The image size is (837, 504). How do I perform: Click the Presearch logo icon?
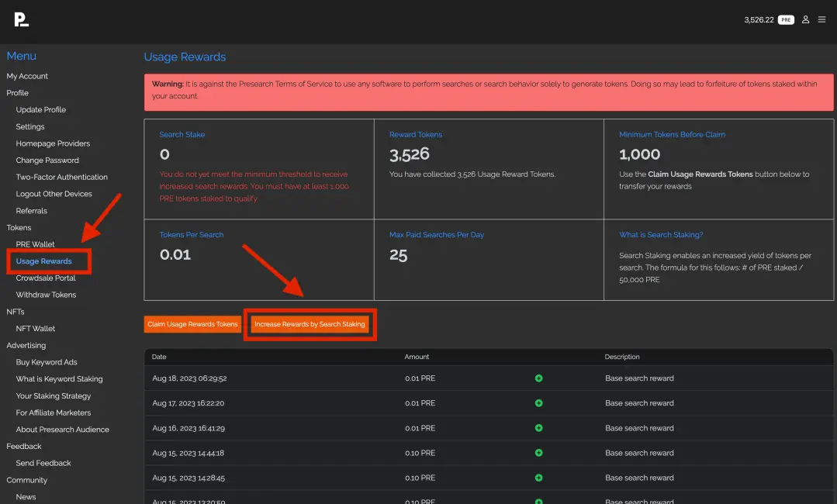(x=22, y=19)
